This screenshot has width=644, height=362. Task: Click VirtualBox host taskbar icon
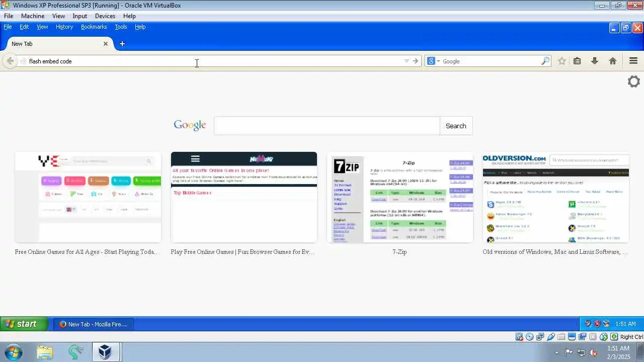point(105,352)
